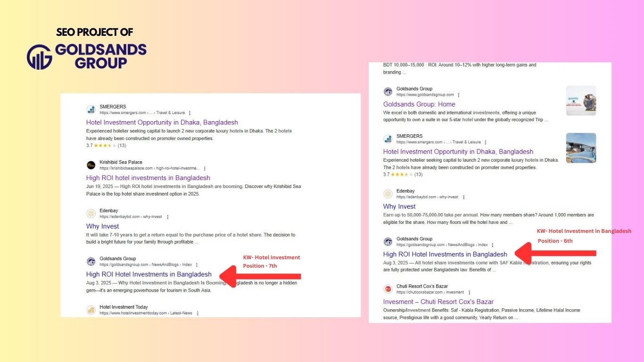Open the Why Invest link in Position 7th screenshot

click(102, 226)
